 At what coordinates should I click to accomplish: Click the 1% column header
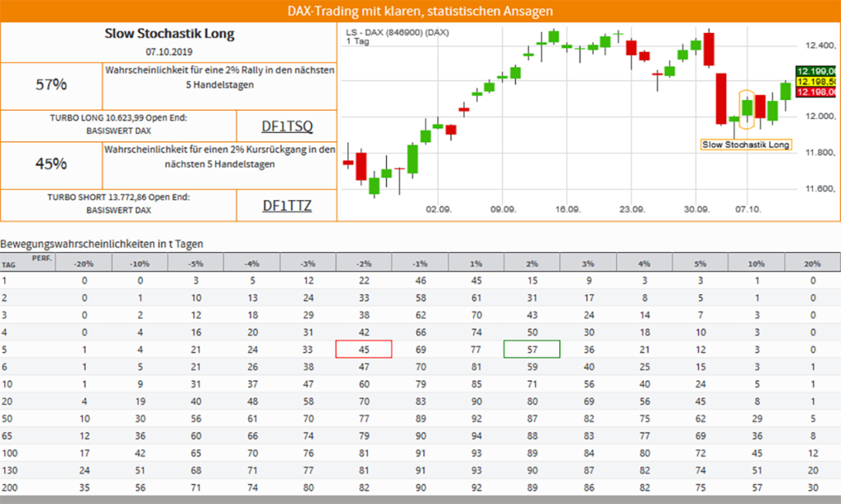point(476,263)
